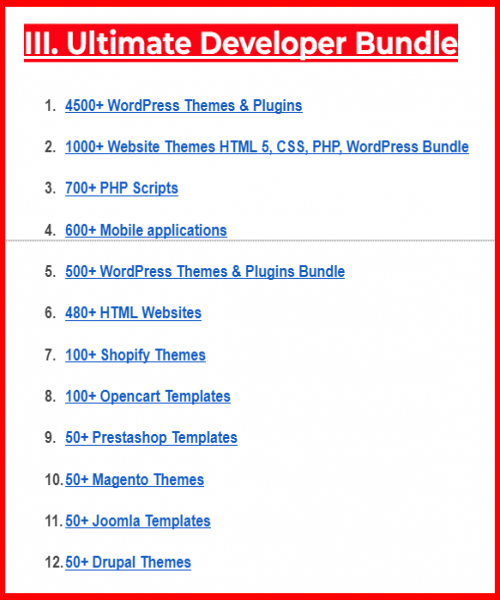The height and width of the screenshot is (600, 500).
Task: Click the list number 8 marker
Action: 50,396
